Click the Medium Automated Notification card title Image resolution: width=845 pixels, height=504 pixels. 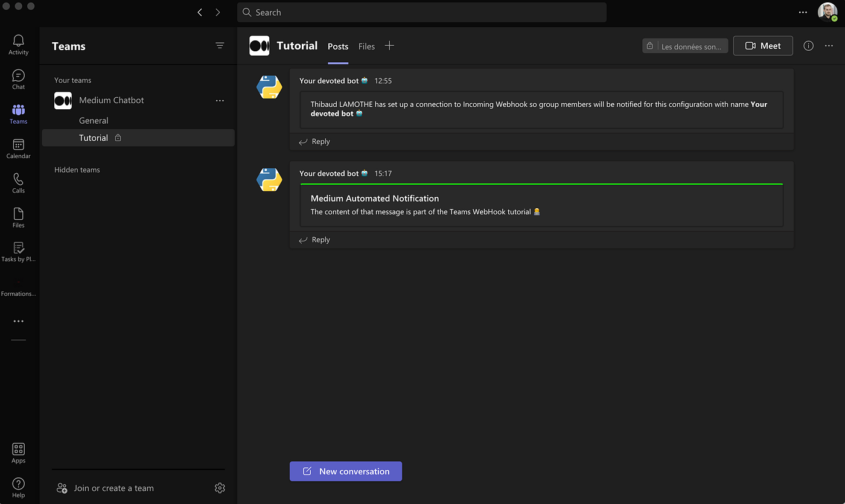[375, 199]
